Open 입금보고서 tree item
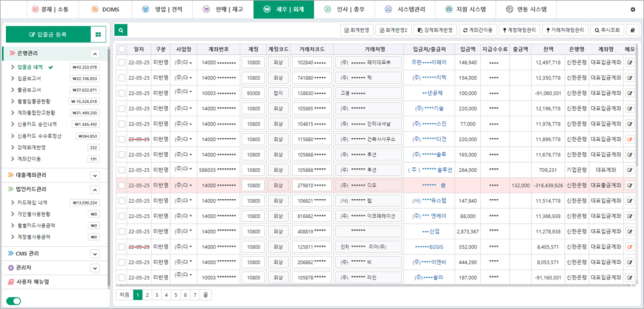 (29, 78)
